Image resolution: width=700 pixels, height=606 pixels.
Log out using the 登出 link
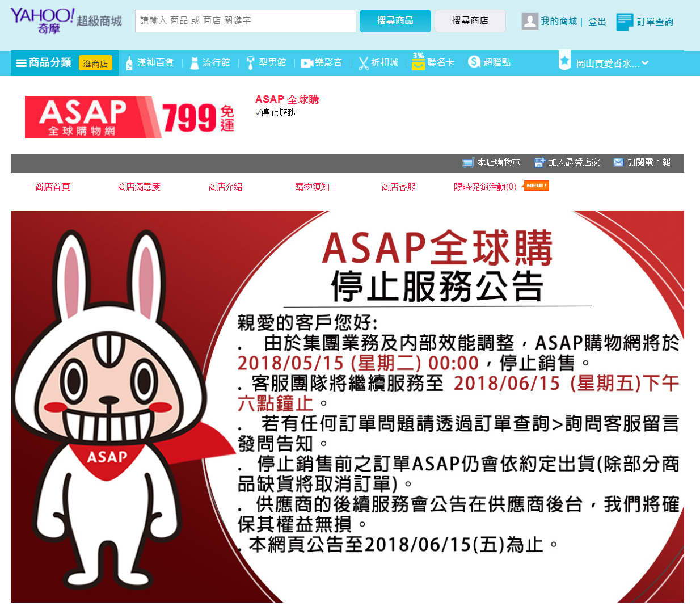point(596,22)
